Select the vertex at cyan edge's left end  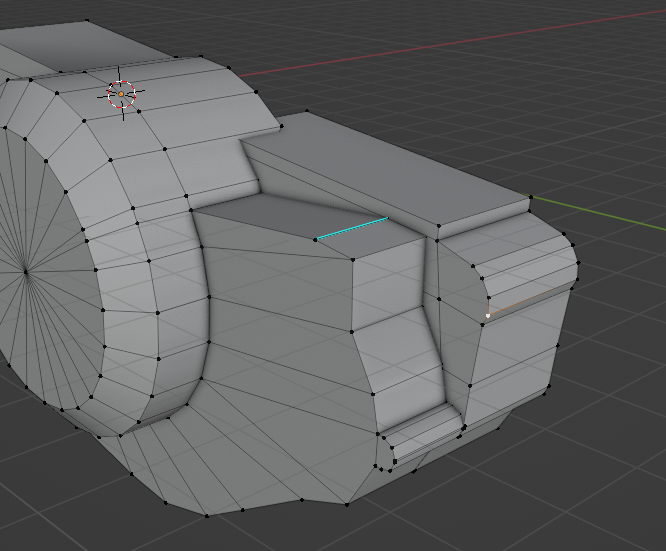[x=315, y=240]
